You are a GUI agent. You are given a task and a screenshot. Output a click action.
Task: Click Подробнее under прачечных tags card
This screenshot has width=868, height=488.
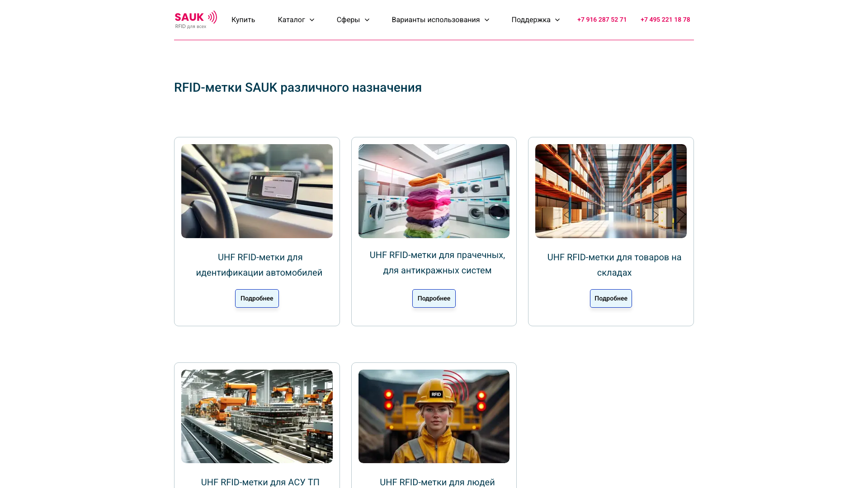pos(434,298)
